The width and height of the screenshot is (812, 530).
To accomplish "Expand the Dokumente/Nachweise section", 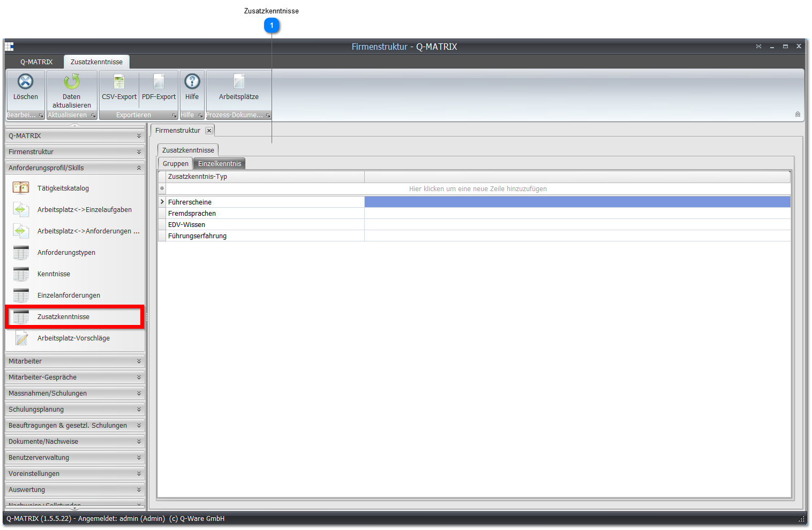I will tap(75, 442).
